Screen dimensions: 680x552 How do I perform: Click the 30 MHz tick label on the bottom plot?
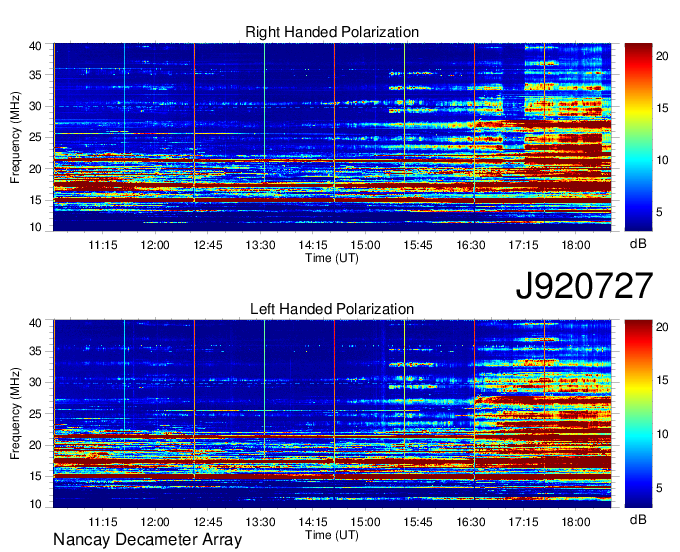pyautogui.click(x=35, y=382)
